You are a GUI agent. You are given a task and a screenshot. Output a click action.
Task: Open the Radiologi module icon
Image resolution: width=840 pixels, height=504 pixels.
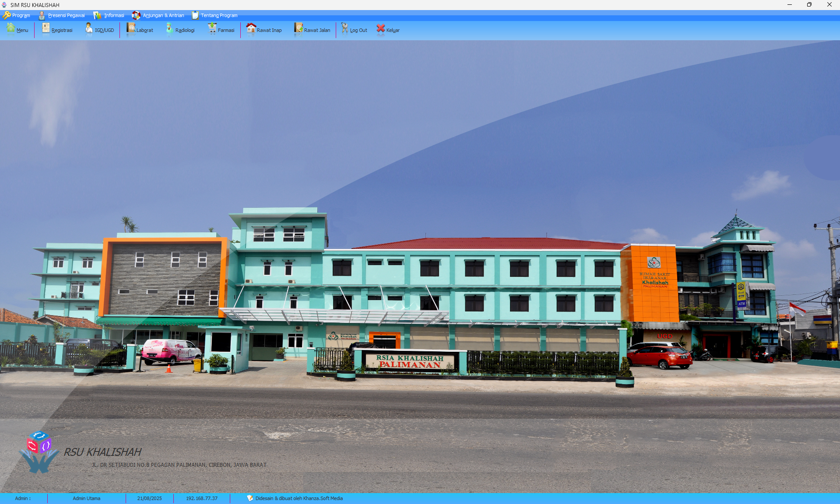pos(169,28)
